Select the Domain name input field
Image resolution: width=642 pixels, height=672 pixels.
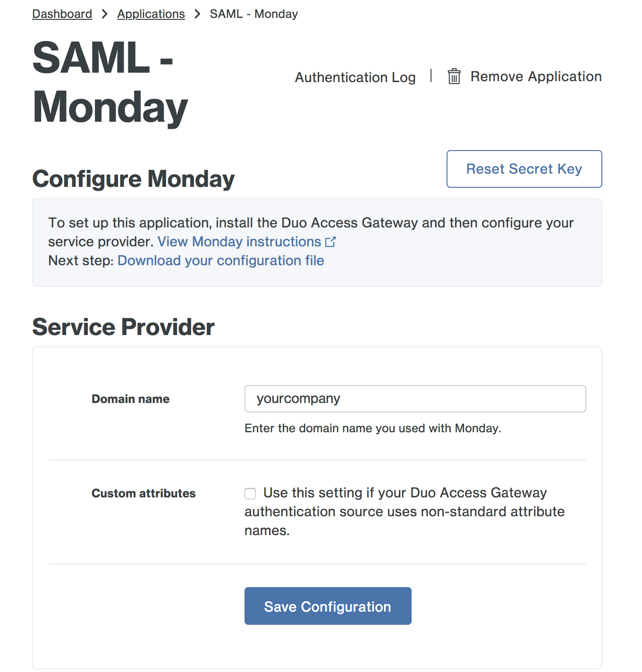[414, 399]
